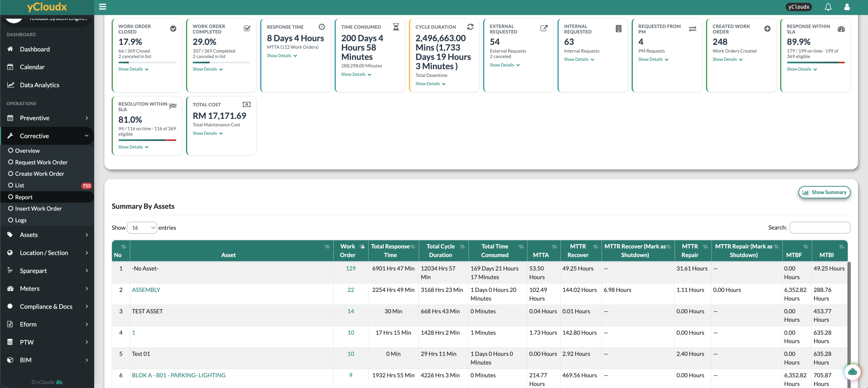Screen dimensions: 868x388
Task: Click the Total Cost money icon
Action: (247, 105)
